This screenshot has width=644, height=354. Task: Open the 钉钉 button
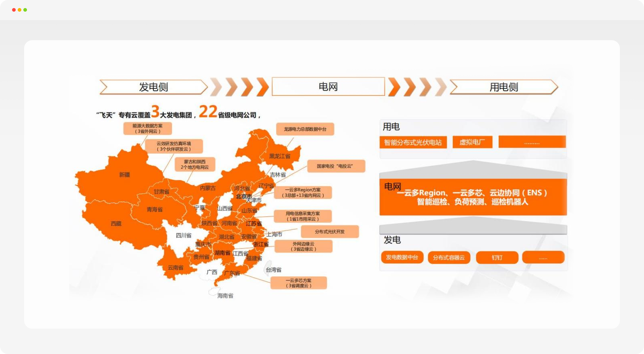(x=497, y=257)
